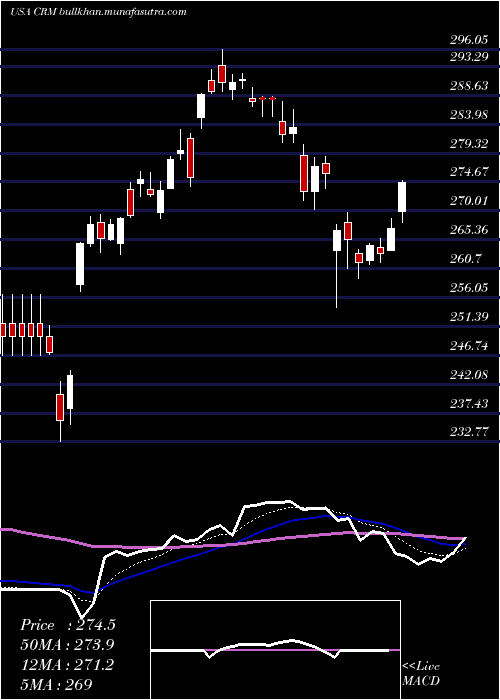The height and width of the screenshot is (700, 500).
Task: Click the Live MACD label
Action: (421, 674)
